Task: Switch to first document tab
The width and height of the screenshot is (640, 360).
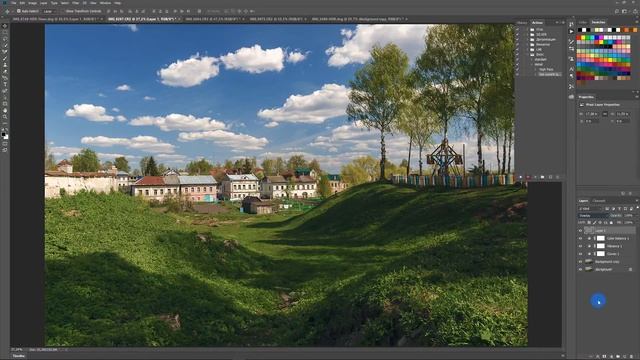Action: click(56, 19)
